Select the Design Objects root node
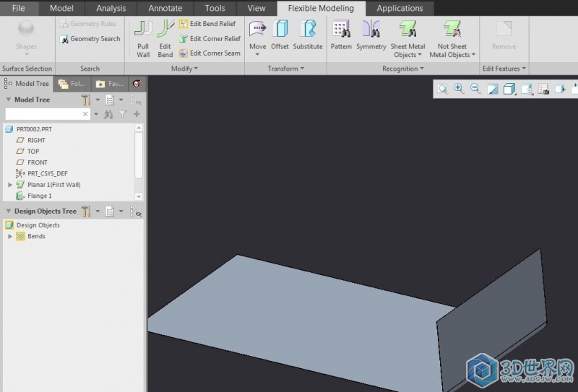 tap(33, 225)
